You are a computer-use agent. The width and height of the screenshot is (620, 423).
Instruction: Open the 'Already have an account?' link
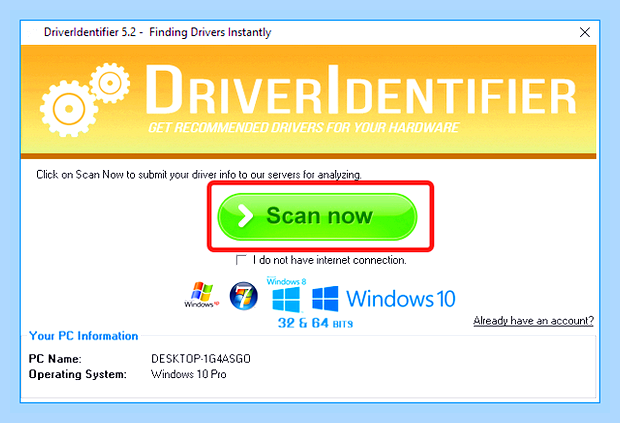533,320
